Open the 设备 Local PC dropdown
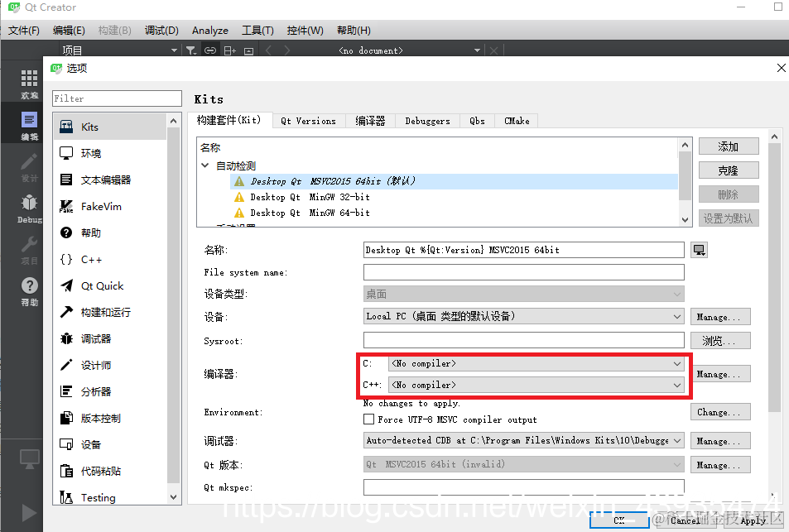This screenshot has width=789, height=532. 523,316
